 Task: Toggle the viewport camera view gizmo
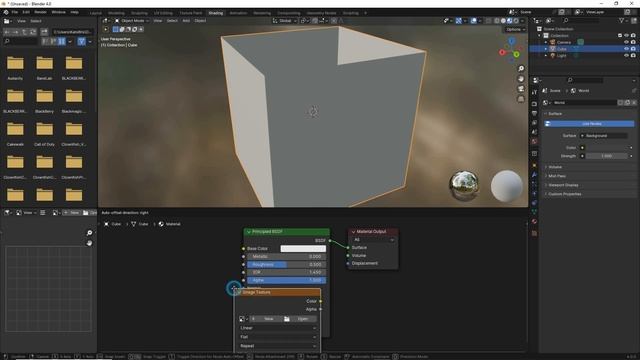pyautogui.click(x=521, y=89)
